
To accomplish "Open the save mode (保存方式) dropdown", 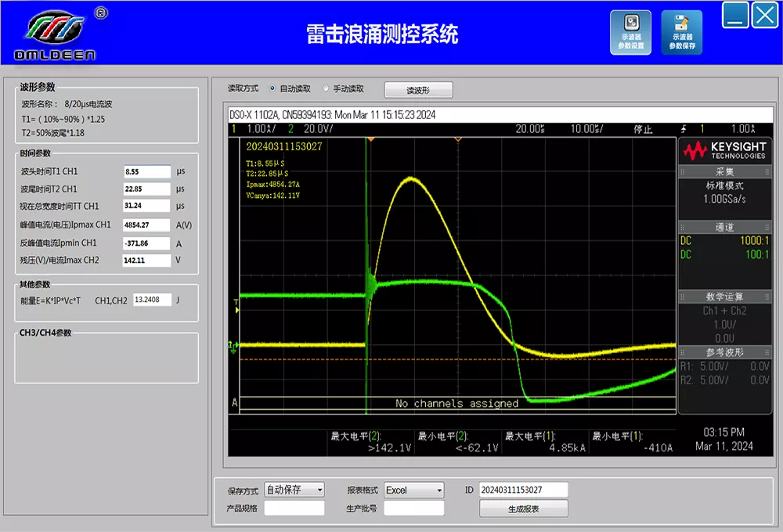I will (x=294, y=490).
